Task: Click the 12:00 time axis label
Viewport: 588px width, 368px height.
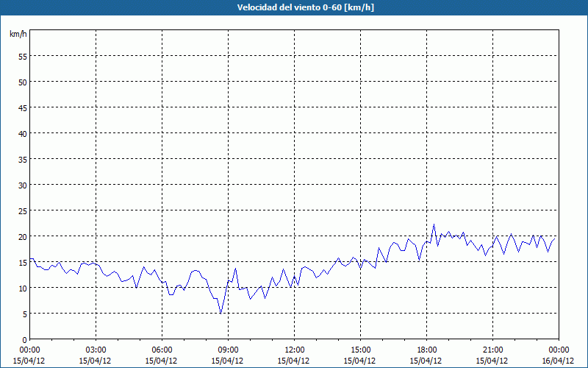Action: click(x=295, y=350)
